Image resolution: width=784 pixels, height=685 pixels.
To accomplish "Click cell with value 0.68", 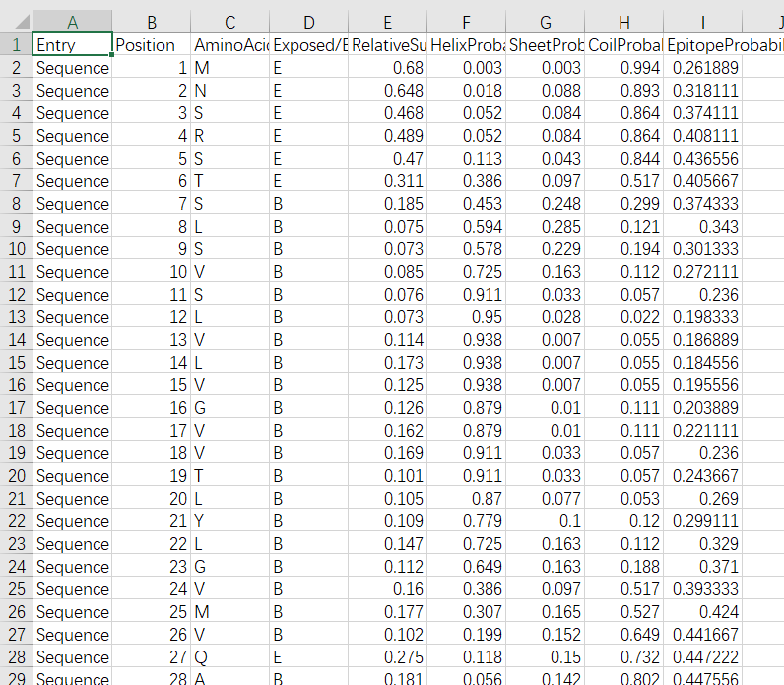I will click(387, 68).
